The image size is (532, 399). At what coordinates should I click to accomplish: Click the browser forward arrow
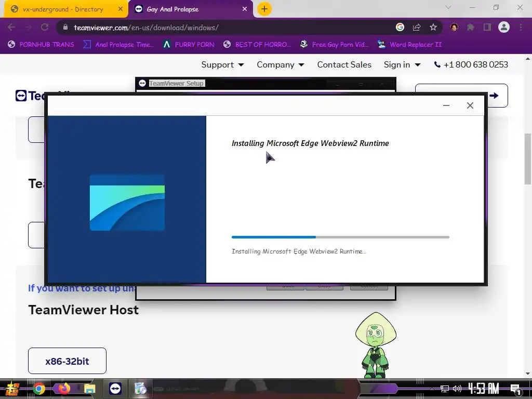[28, 27]
